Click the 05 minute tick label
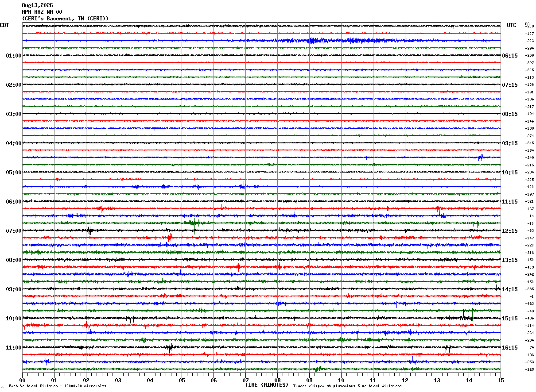This screenshot has width=536, height=392. click(182, 380)
